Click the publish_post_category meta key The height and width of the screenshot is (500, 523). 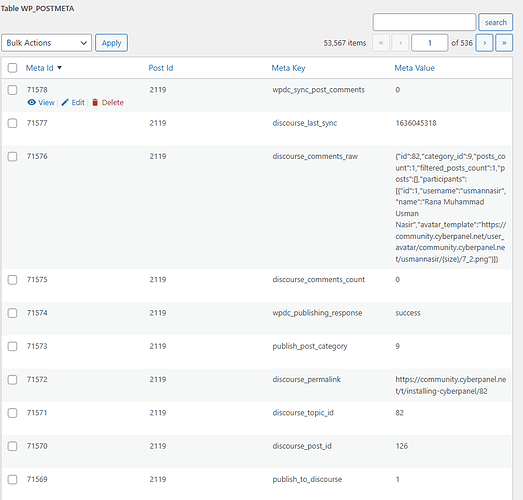[x=310, y=346]
